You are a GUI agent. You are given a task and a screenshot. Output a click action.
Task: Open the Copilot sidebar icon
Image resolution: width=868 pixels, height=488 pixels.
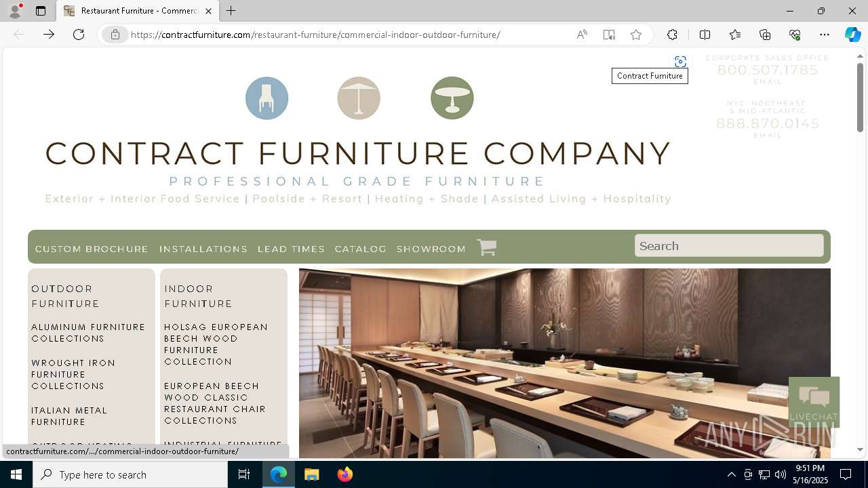852,35
